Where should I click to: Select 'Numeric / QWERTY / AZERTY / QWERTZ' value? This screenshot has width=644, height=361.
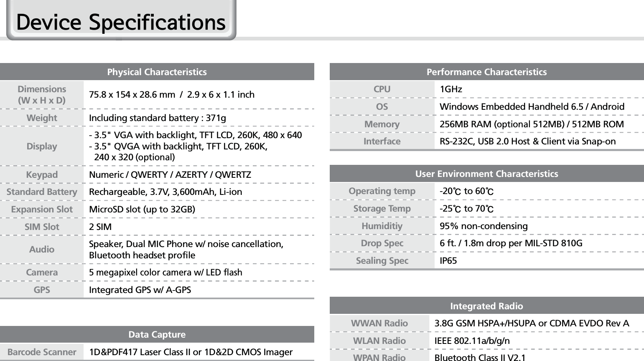coord(170,175)
